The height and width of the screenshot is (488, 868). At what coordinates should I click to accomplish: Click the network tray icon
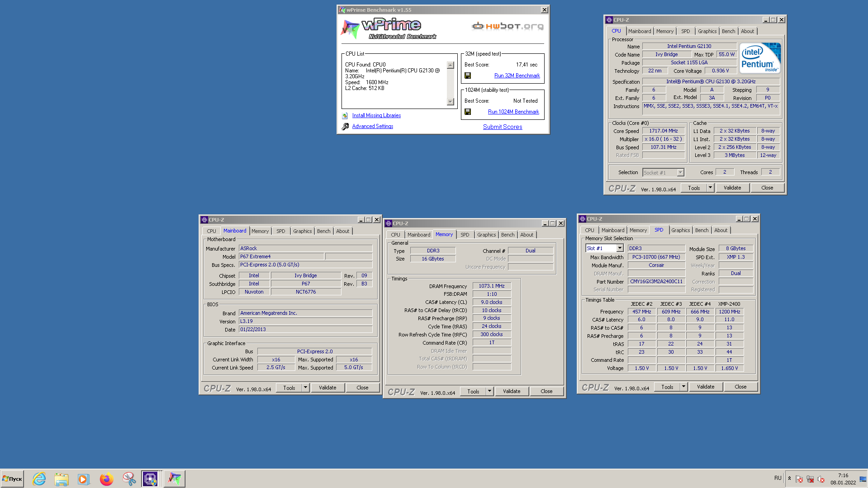coord(810,479)
